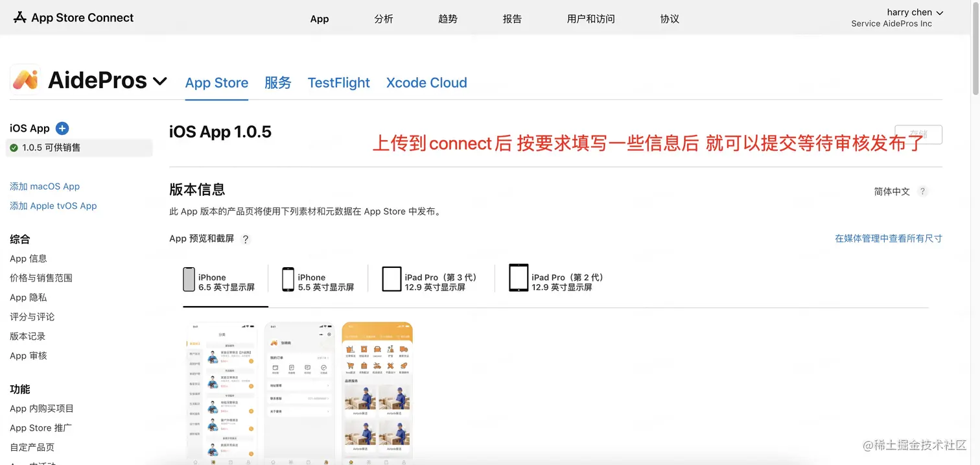Open 趋势 in top navigation
The image size is (980, 465).
[x=448, y=19]
